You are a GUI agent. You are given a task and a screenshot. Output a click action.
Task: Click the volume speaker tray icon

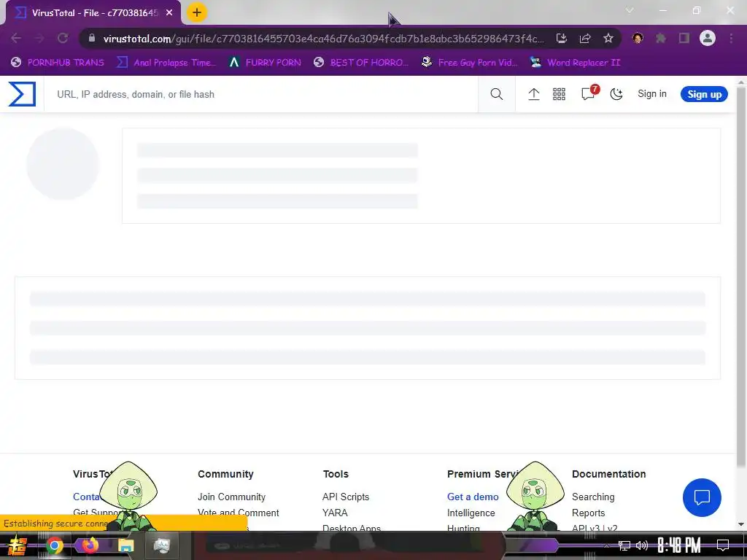(642, 545)
